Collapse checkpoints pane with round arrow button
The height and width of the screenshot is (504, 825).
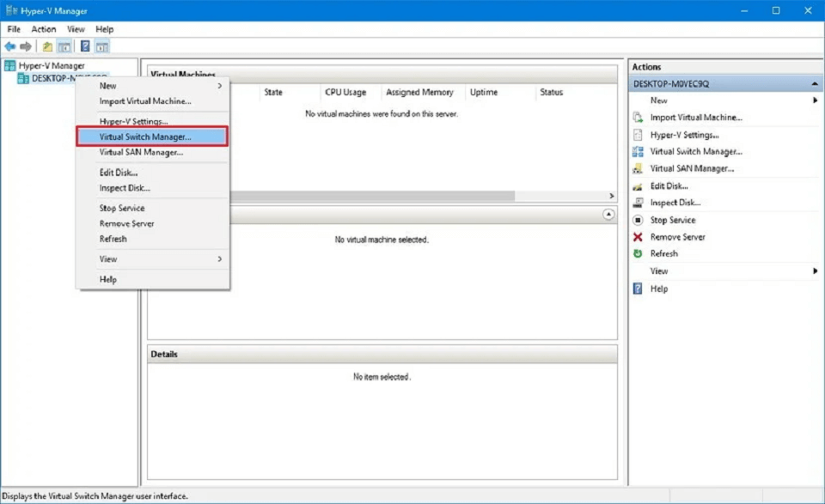(608, 215)
